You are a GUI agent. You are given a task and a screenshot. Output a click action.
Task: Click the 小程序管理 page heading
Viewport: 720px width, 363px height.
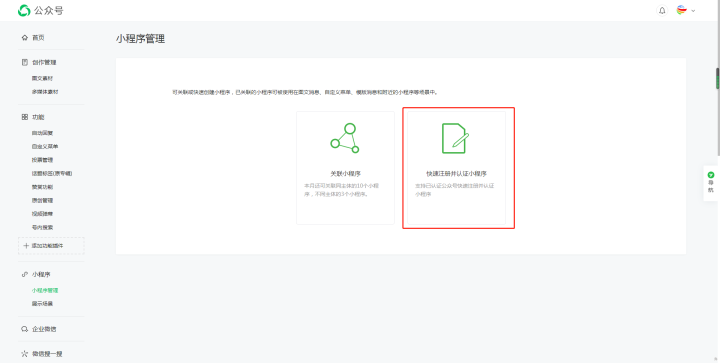click(x=141, y=39)
